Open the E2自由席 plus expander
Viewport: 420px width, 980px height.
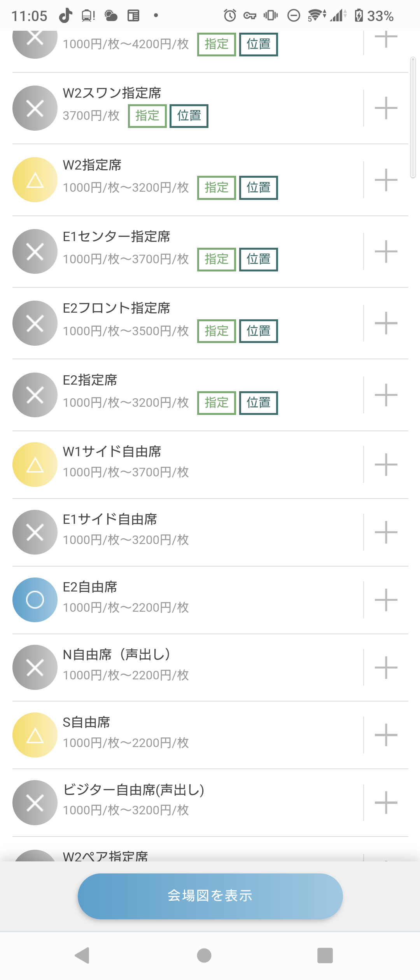[x=386, y=600]
